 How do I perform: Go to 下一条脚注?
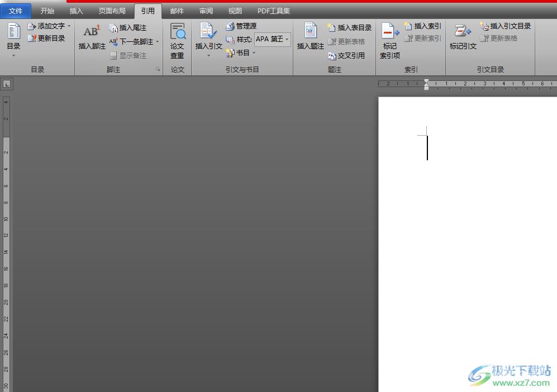click(x=131, y=42)
